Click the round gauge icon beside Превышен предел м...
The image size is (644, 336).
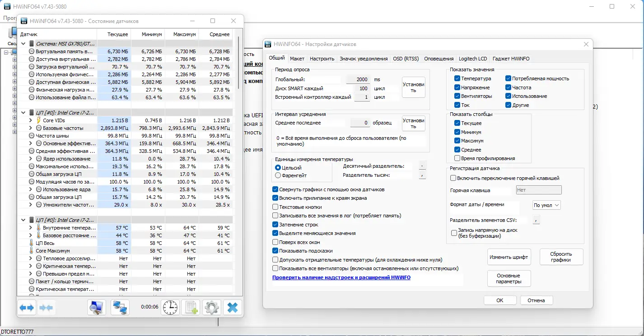pyautogui.click(x=39, y=274)
